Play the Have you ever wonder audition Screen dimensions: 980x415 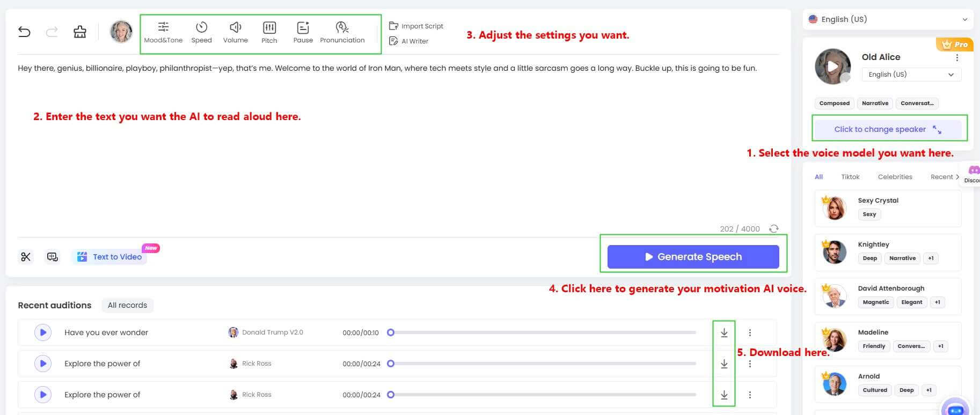point(43,332)
